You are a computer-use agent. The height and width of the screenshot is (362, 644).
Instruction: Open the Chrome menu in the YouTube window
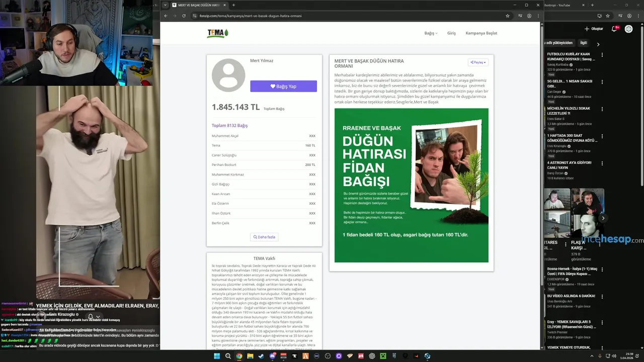point(639,16)
